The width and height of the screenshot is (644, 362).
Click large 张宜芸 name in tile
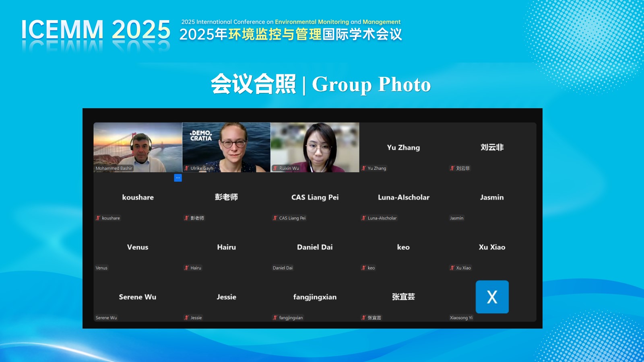pyautogui.click(x=403, y=297)
